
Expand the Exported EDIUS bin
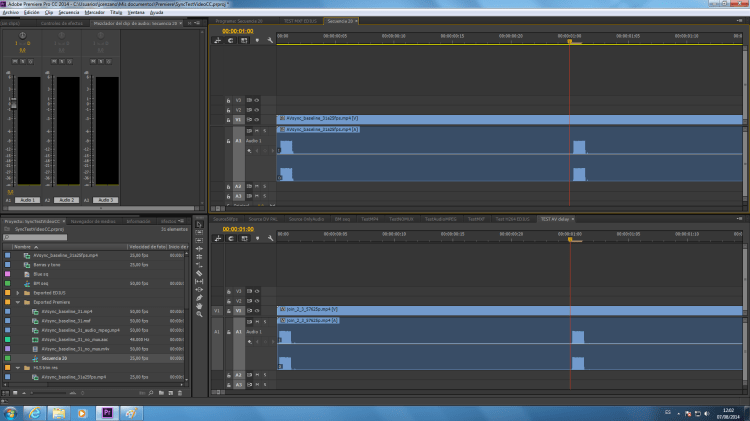(x=18, y=291)
